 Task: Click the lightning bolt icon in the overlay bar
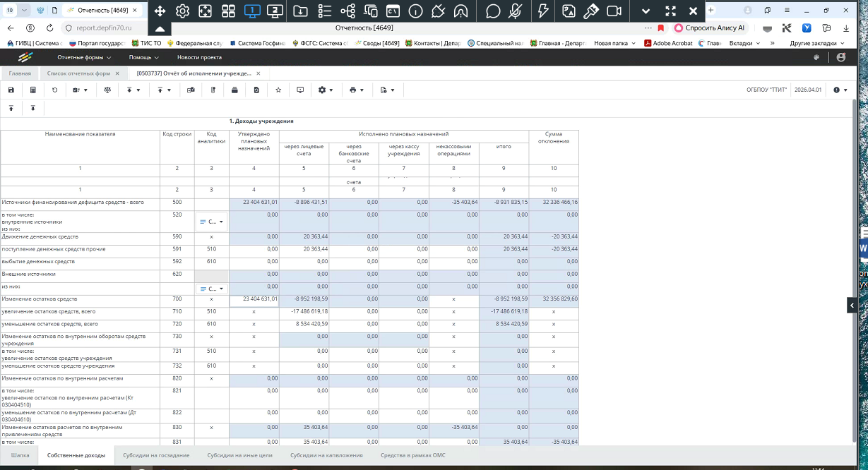click(x=542, y=11)
